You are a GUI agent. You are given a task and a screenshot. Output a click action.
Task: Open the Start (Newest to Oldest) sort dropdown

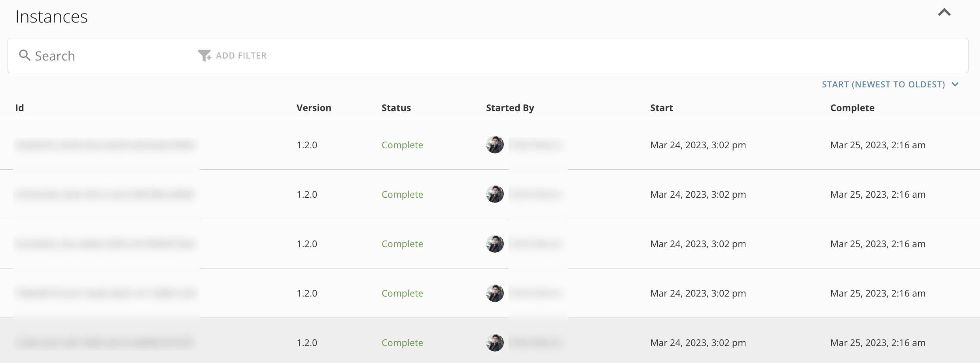pos(884,84)
